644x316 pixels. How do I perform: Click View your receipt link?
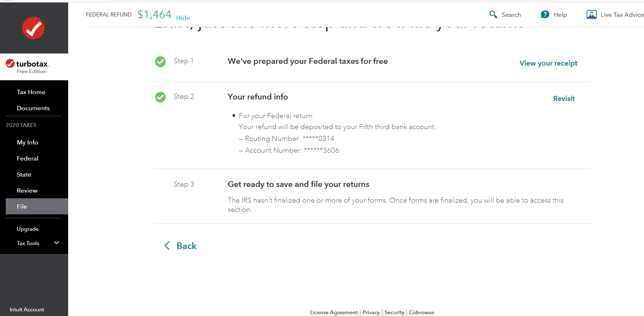[x=548, y=63]
